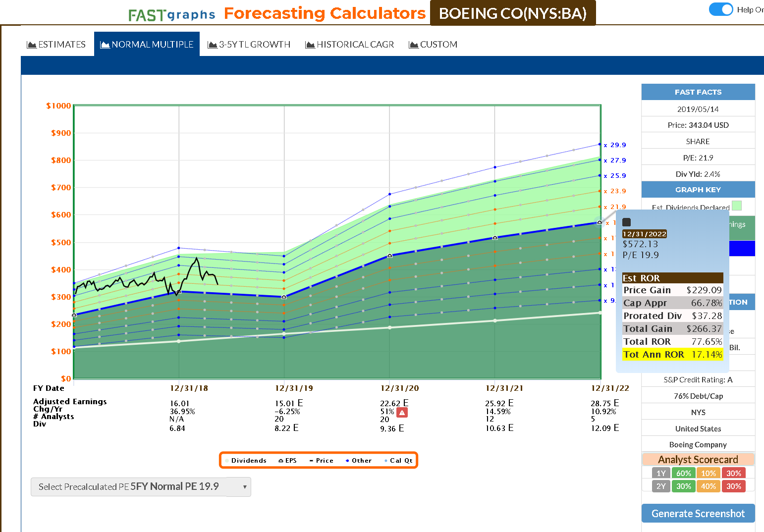This screenshot has width=764, height=532.
Task: Click the Div Yld: 2.4% row
Action: coord(698,174)
